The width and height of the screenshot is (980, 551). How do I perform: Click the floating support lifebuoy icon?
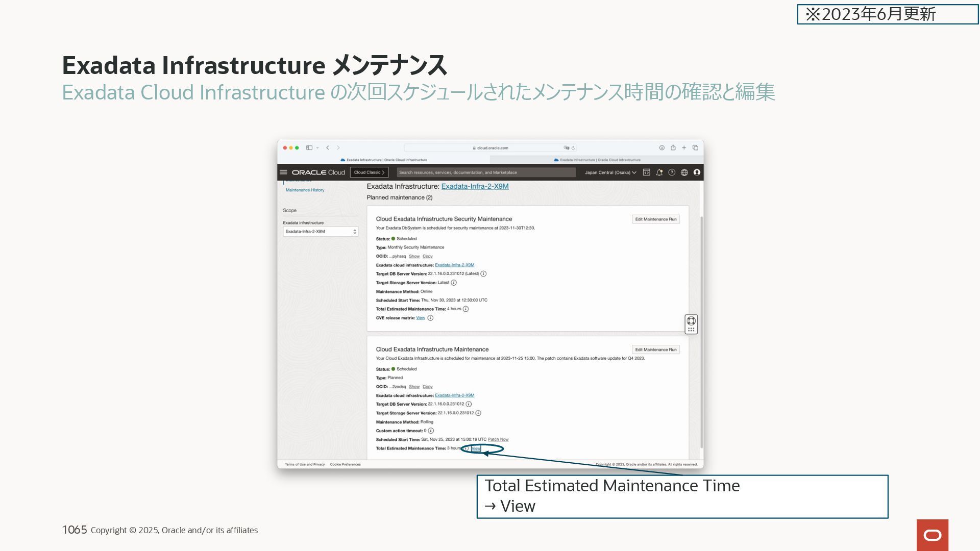[x=691, y=321]
